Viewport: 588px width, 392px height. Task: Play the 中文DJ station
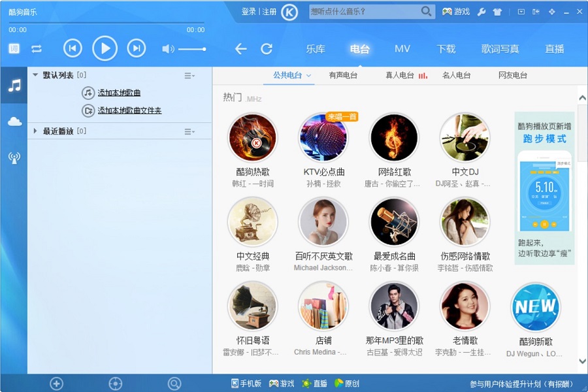click(x=465, y=138)
